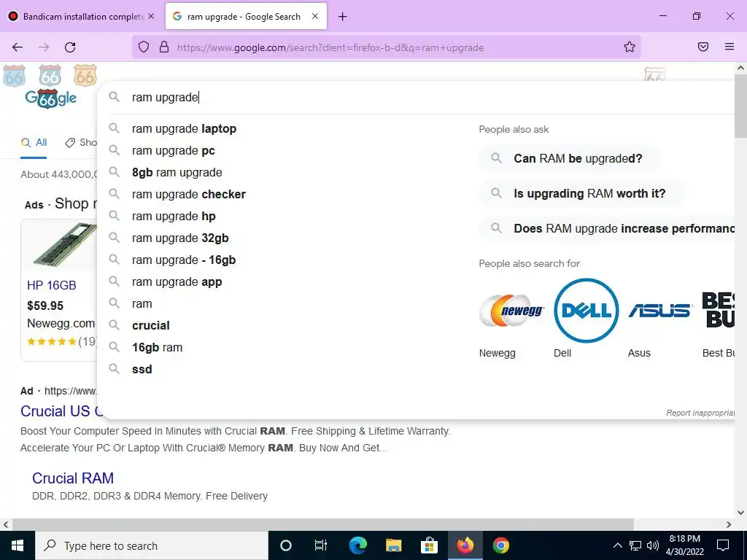Click the taskbar search box
This screenshot has width=747, height=560.
[x=152, y=545]
